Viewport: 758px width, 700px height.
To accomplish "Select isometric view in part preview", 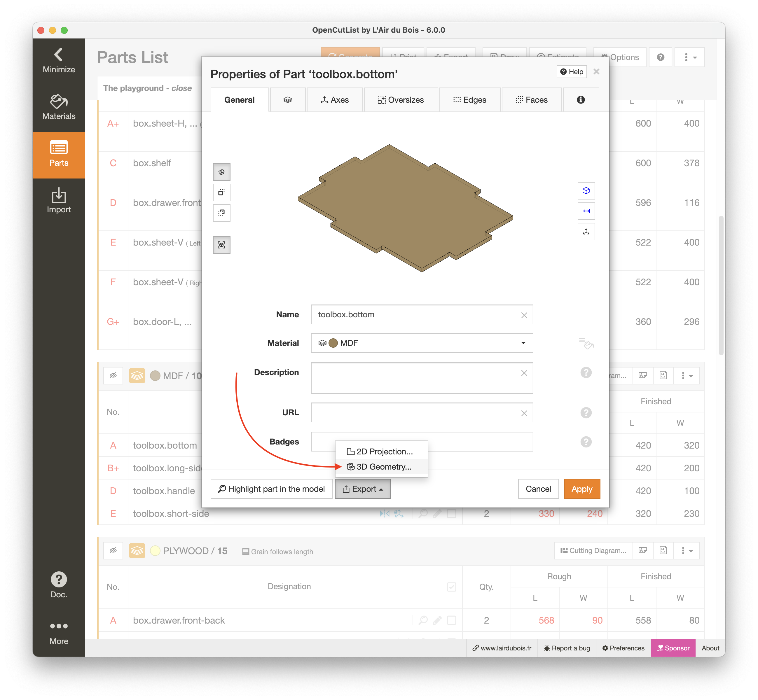I will 222,172.
